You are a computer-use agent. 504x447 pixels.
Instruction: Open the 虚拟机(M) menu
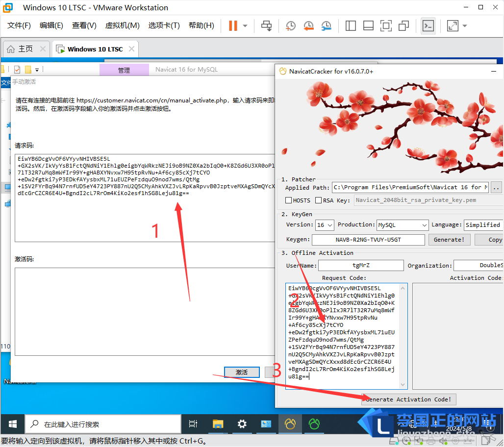click(122, 25)
